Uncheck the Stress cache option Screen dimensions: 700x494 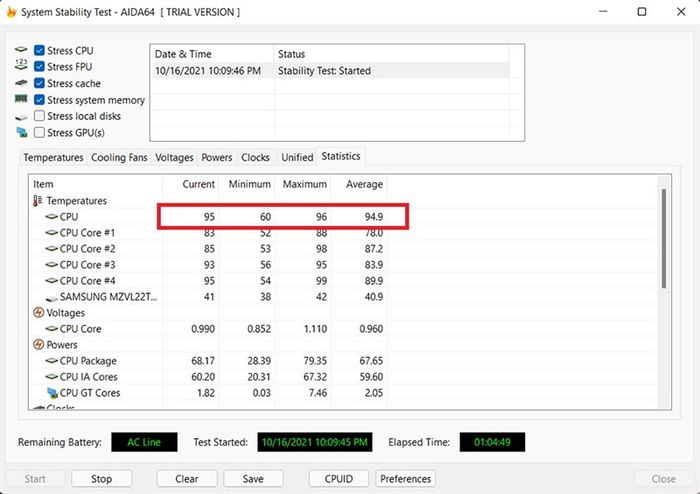click(39, 83)
